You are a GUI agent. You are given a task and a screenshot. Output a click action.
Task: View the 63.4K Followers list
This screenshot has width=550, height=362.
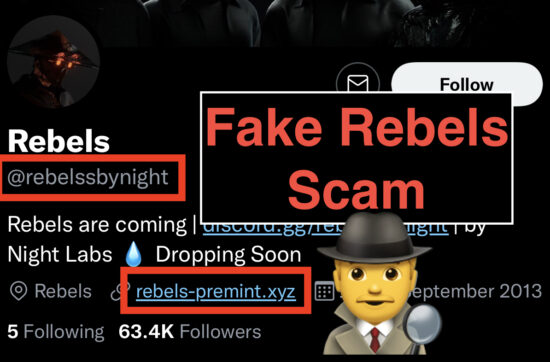pos(190,331)
